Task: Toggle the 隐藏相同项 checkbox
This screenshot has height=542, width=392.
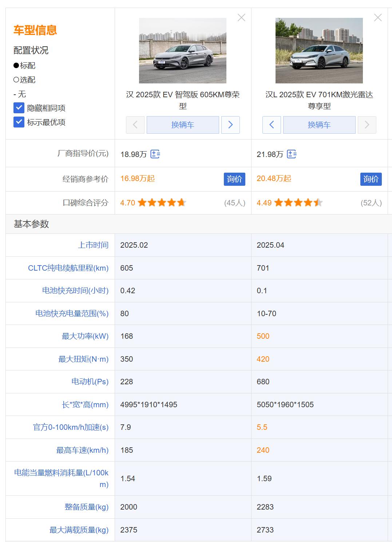Action: (x=19, y=108)
